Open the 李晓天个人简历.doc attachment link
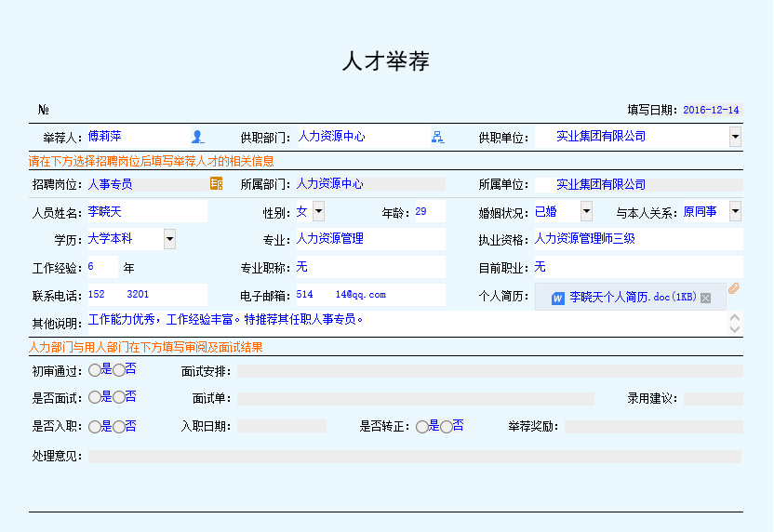 tap(633, 297)
